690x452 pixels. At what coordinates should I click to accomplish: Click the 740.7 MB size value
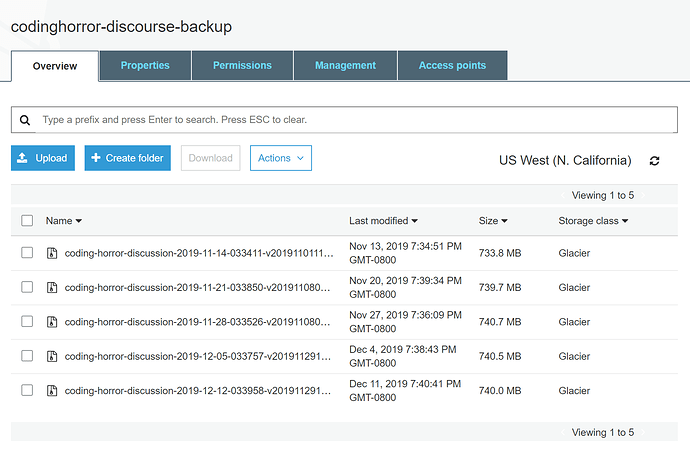click(500, 322)
